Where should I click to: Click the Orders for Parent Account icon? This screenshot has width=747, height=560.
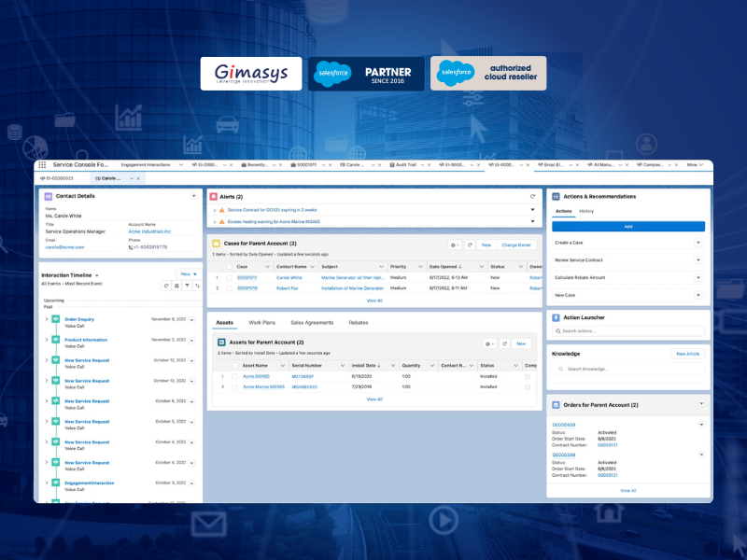click(556, 405)
